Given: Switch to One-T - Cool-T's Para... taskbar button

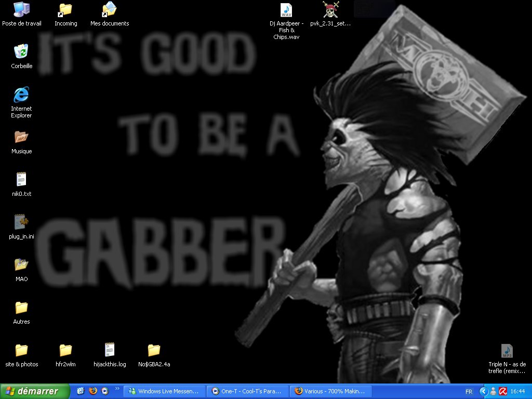Looking at the screenshot, I should point(248,391).
